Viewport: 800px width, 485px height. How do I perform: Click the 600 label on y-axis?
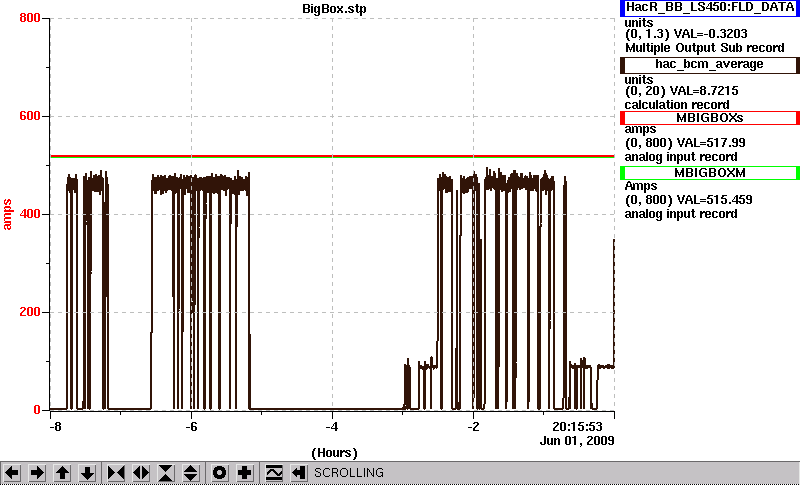pos(30,116)
